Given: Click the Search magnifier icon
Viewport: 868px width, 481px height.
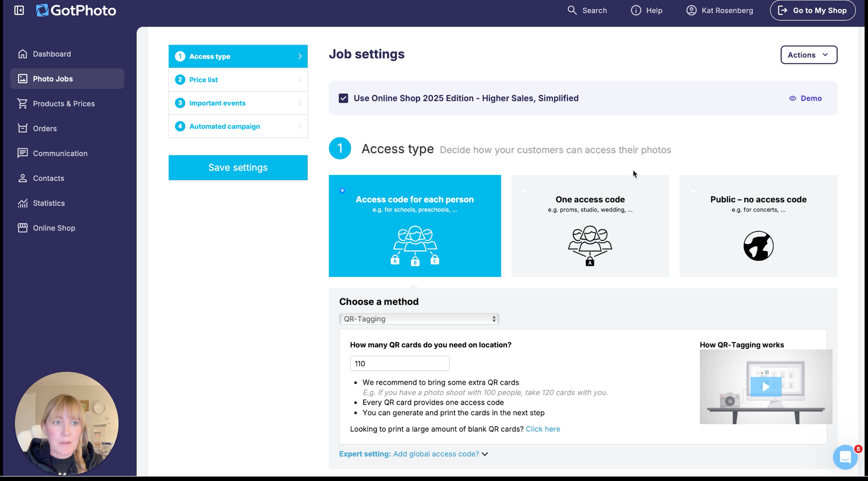Looking at the screenshot, I should (x=572, y=10).
